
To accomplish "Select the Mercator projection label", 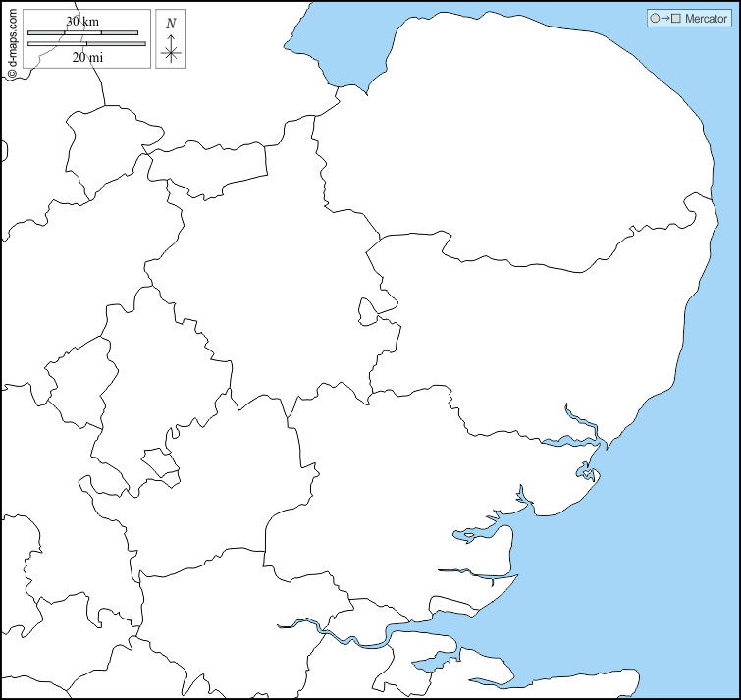I will [x=706, y=19].
